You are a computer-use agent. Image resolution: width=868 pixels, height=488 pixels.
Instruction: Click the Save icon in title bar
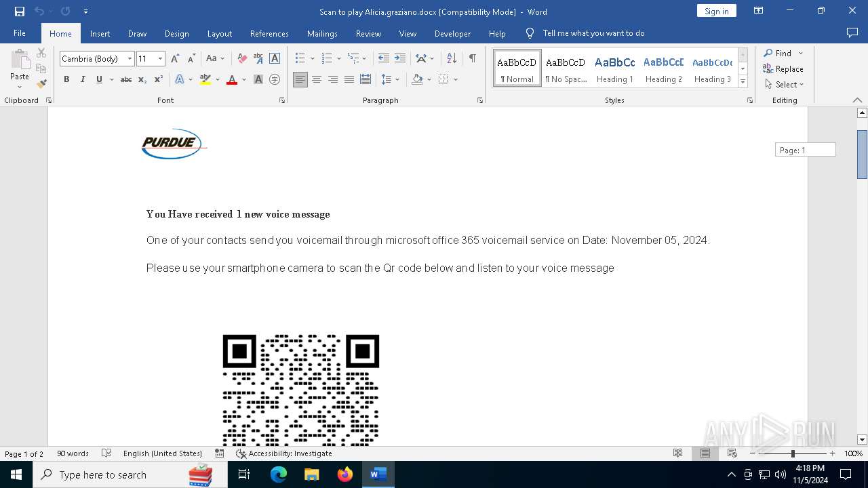pyautogui.click(x=20, y=12)
